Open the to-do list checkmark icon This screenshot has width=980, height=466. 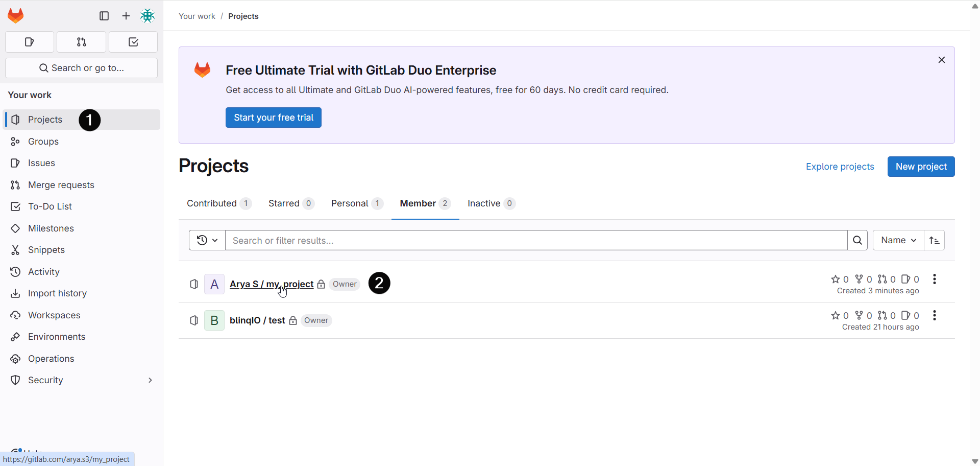tap(133, 42)
